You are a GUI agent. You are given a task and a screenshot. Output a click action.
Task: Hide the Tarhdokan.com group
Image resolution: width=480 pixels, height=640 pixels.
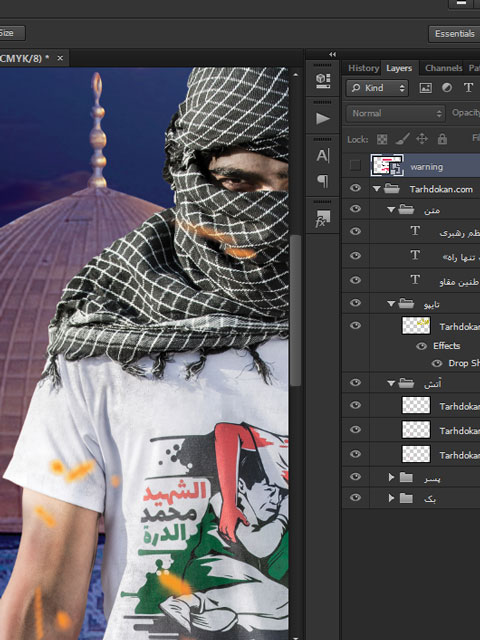356,188
